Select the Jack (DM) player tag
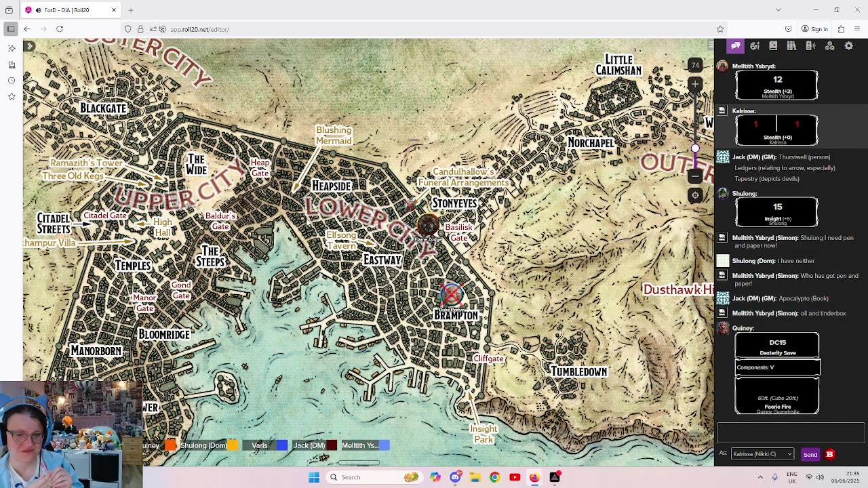Image resolution: width=868 pixels, height=488 pixels. click(309, 445)
